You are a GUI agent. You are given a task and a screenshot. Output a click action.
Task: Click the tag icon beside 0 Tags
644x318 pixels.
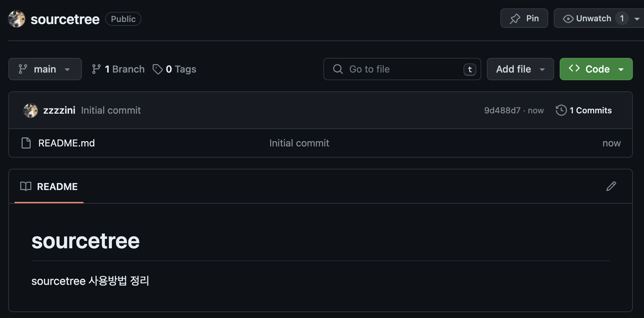[158, 69]
